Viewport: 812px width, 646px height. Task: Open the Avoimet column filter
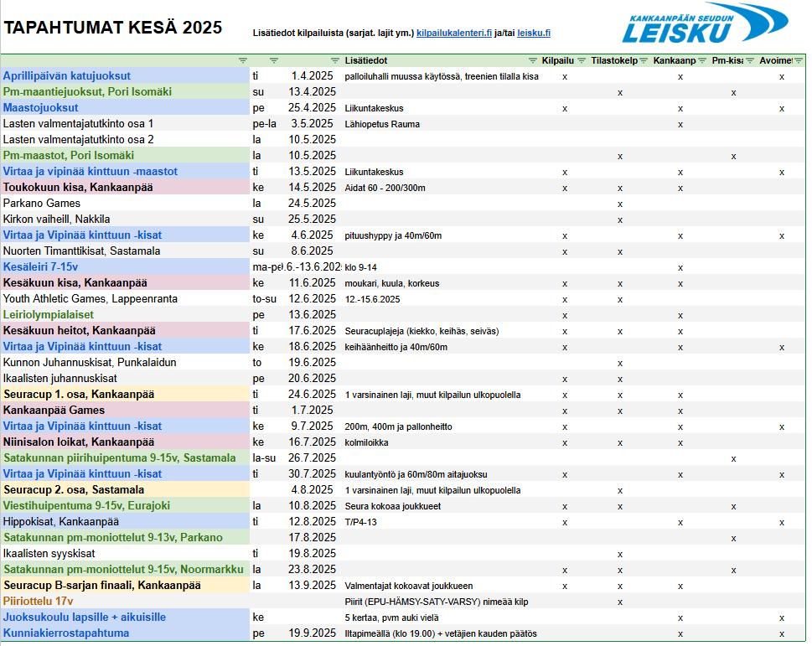click(798, 60)
